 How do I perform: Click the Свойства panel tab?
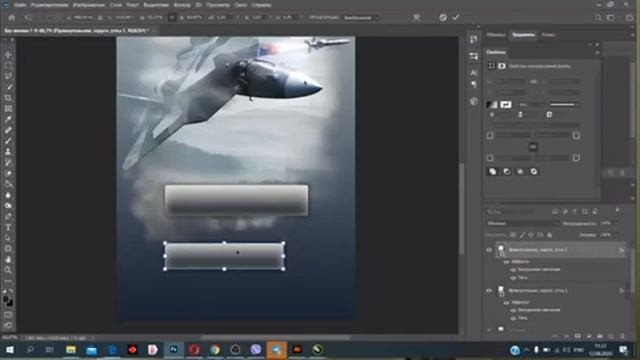coord(496,52)
